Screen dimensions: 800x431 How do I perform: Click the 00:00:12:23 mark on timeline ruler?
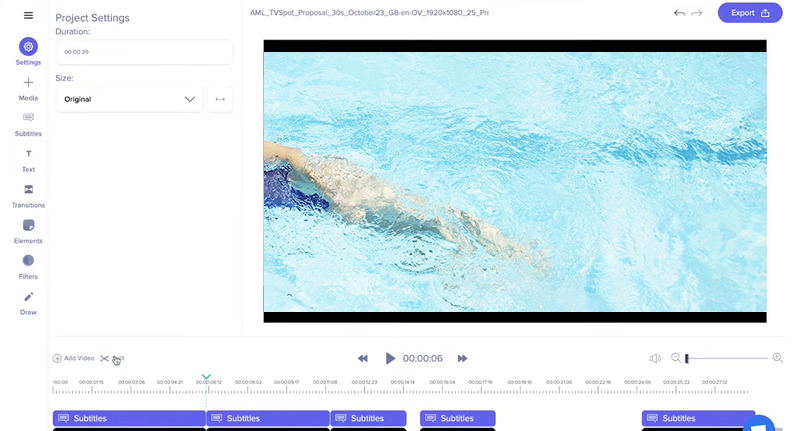tap(364, 382)
